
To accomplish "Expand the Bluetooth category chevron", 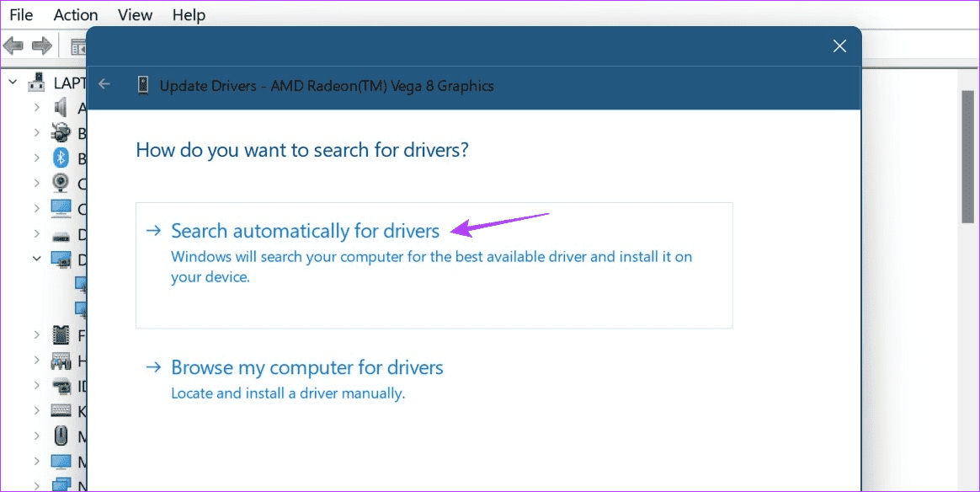I will [37, 158].
